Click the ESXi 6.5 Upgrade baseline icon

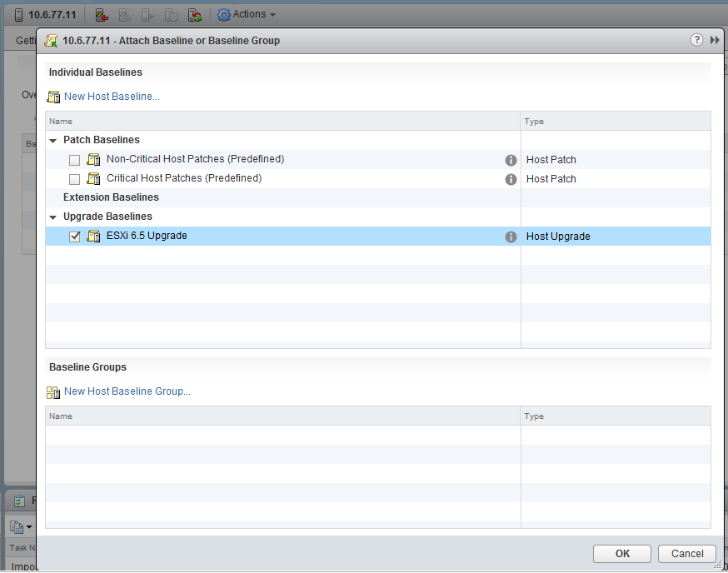pos(93,236)
